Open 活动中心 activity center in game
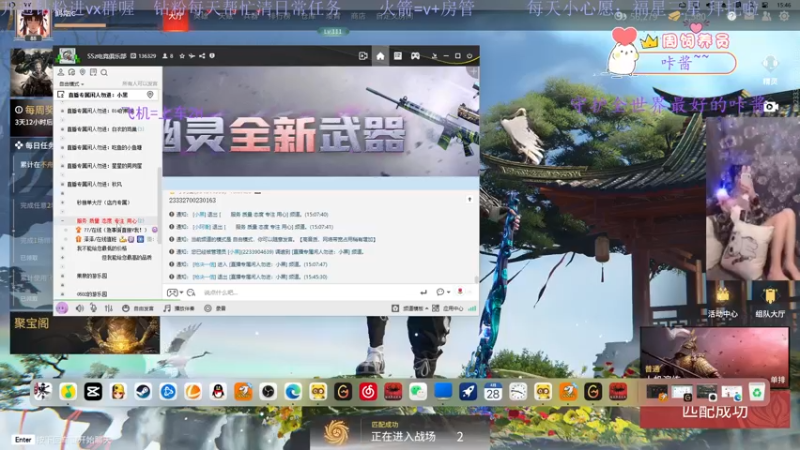 (x=722, y=302)
